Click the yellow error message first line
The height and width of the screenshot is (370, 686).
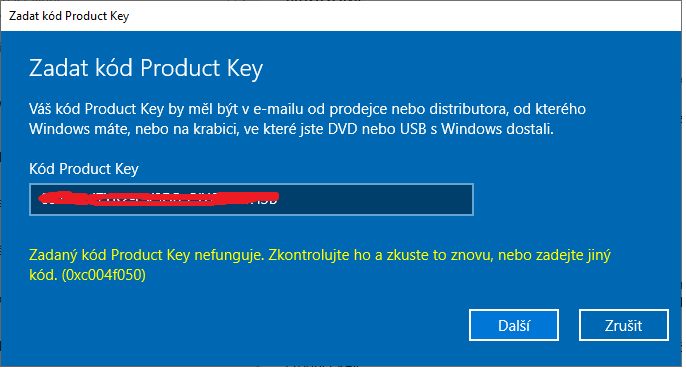click(x=320, y=255)
